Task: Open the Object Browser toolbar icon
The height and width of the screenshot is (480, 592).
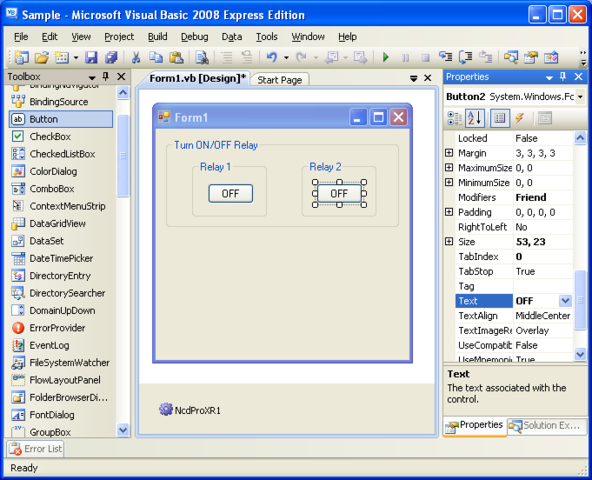Action: pos(551,57)
